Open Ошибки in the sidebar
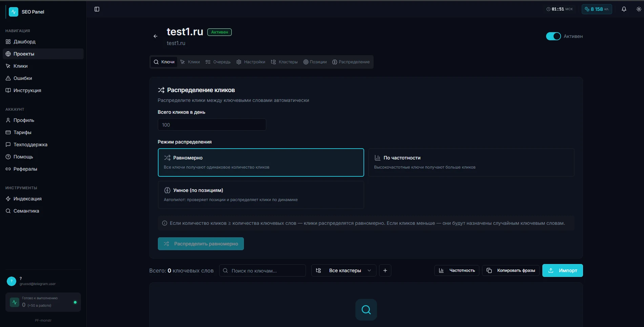 pos(43,78)
